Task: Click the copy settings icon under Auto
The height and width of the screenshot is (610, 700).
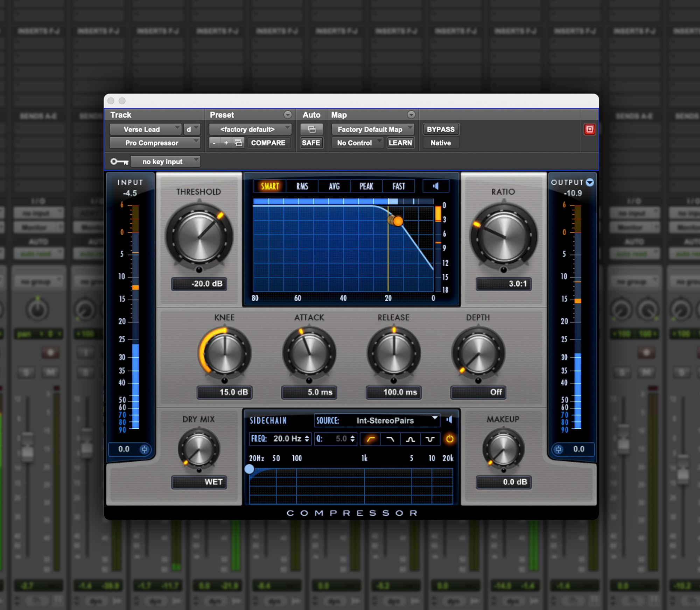Action: point(311,129)
